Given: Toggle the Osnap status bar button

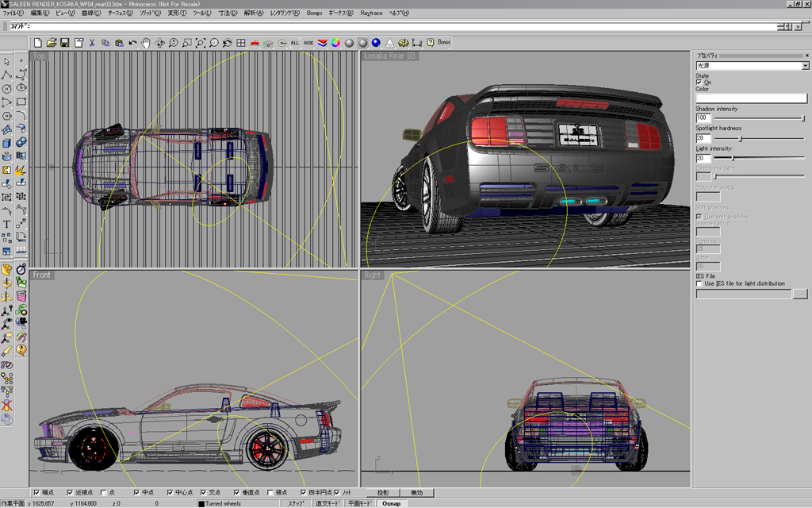Looking at the screenshot, I should [392, 503].
